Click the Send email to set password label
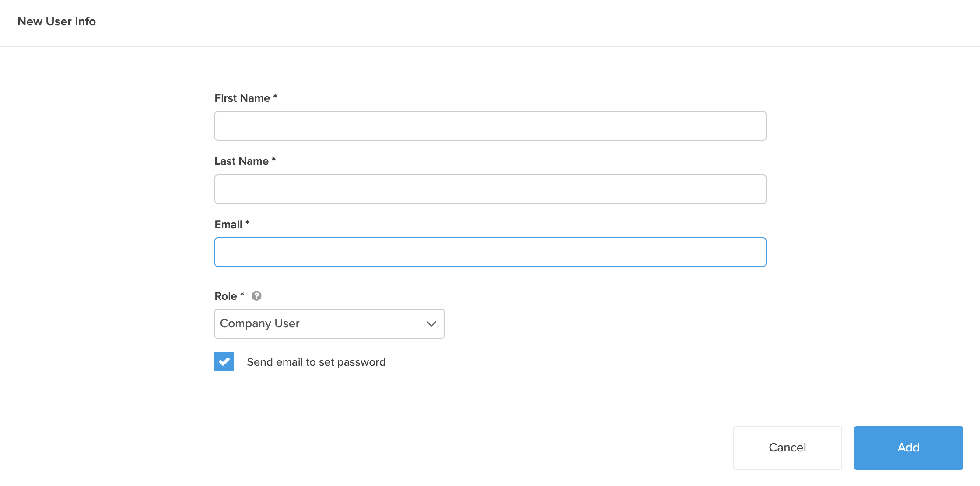The width and height of the screenshot is (980, 486). pos(316,361)
